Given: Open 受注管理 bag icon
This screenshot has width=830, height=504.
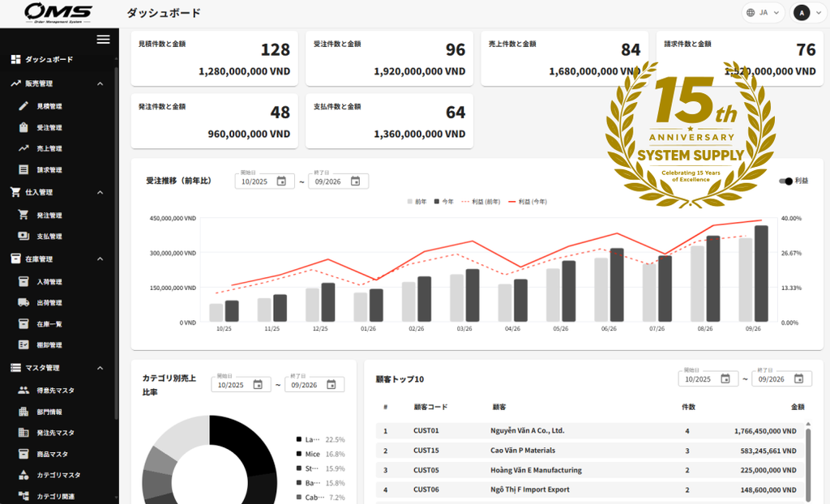Looking at the screenshot, I should tap(24, 127).
